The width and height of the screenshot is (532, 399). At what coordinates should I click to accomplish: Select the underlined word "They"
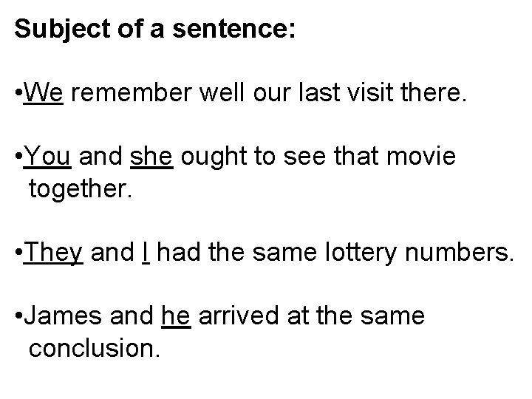click(53, 254)
